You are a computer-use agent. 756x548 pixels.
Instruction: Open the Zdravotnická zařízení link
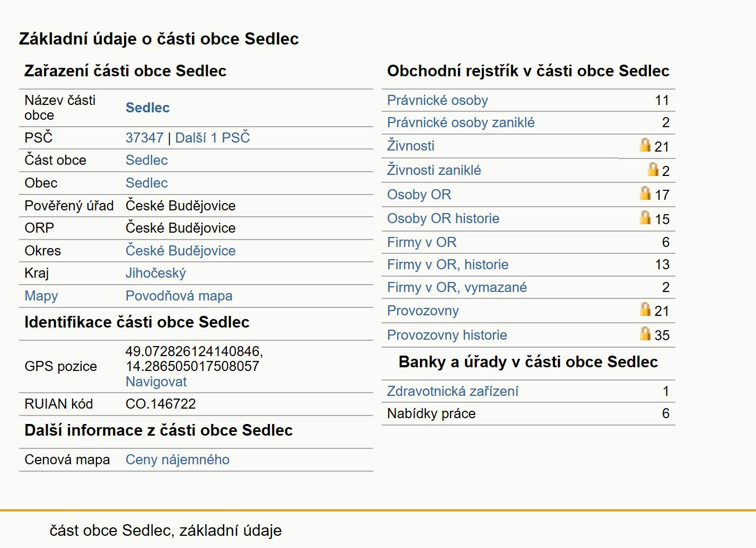click(453, 391)
